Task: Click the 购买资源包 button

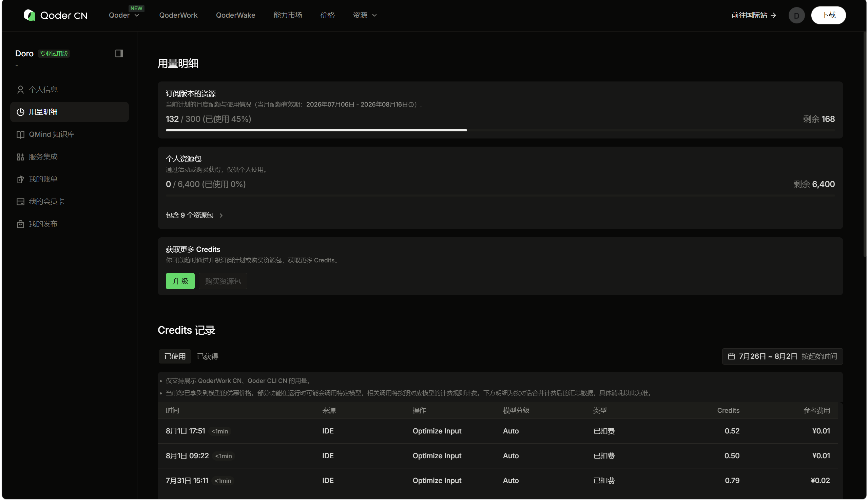Action: coord(223,281)
